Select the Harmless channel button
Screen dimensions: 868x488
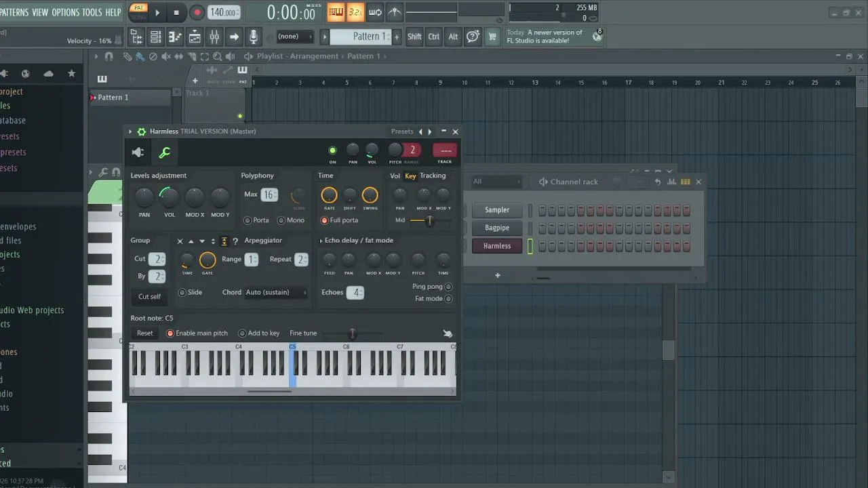[497, 246]
